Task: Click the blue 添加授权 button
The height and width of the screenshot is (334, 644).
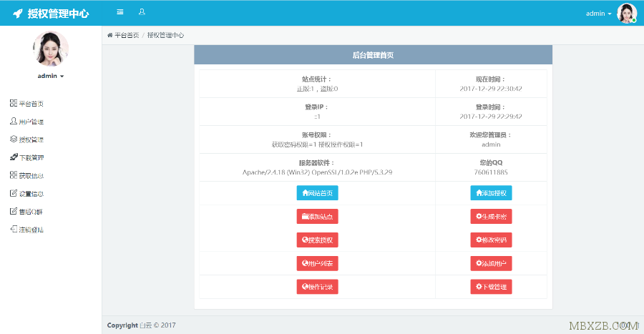Action: 491,193
